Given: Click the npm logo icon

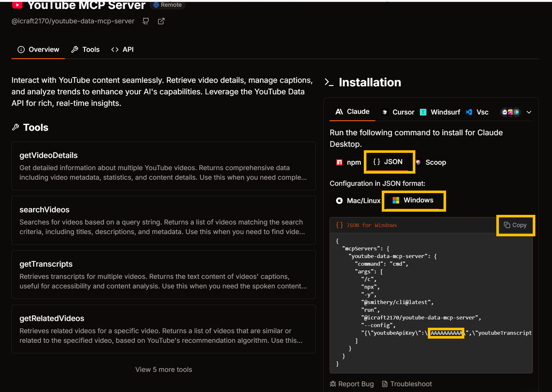Looking at the screenshot, I should 339,162.
